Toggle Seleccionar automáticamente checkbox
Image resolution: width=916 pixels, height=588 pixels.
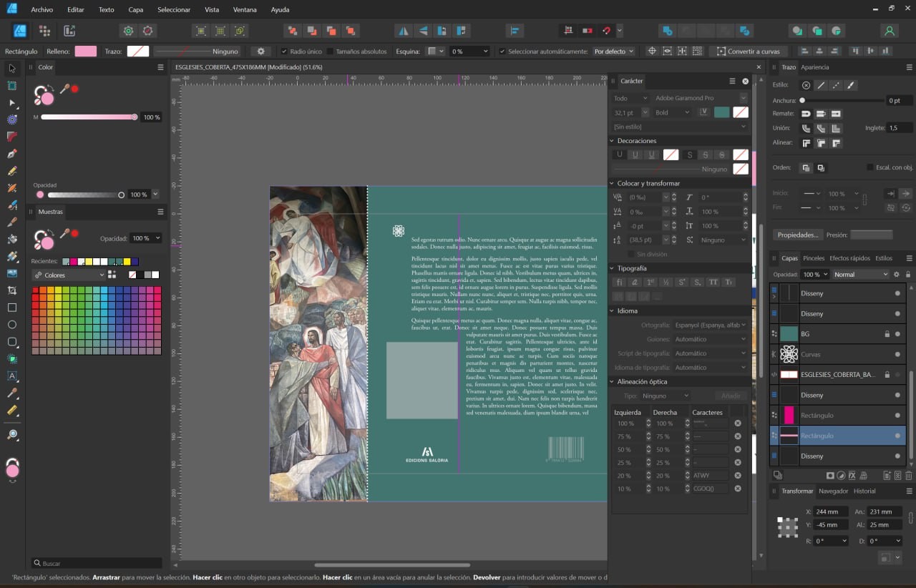[x=502, y=52]
